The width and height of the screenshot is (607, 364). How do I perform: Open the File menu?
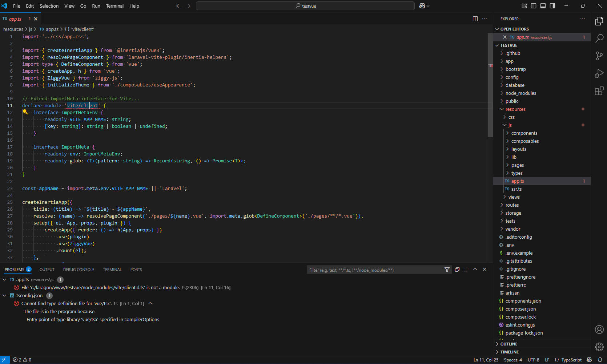(17, 6)
